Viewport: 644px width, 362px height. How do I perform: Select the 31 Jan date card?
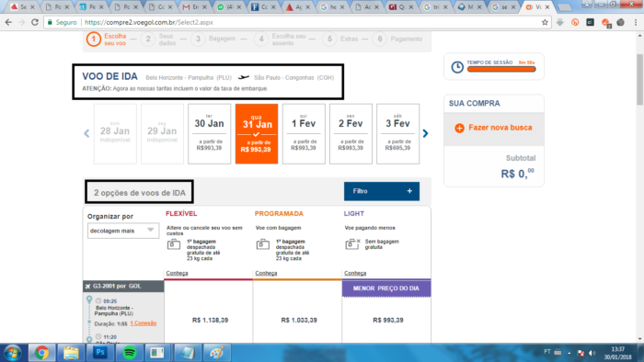[x=257, y=134]
